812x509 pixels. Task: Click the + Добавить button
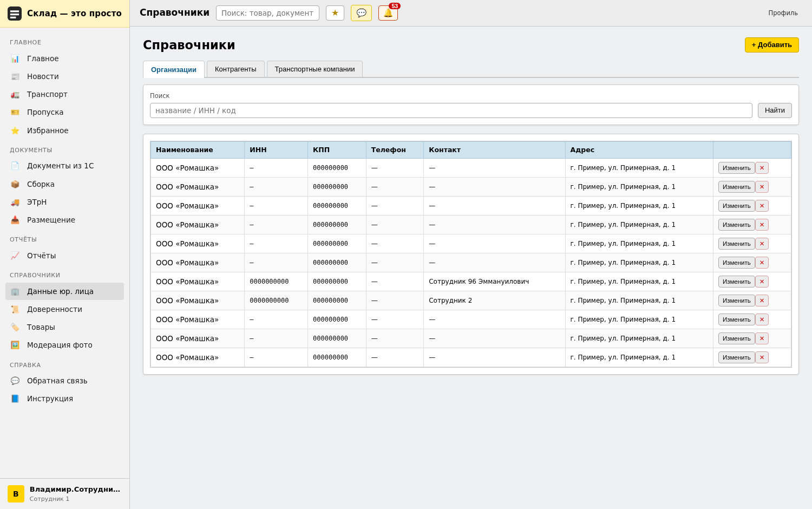point(771,45)
